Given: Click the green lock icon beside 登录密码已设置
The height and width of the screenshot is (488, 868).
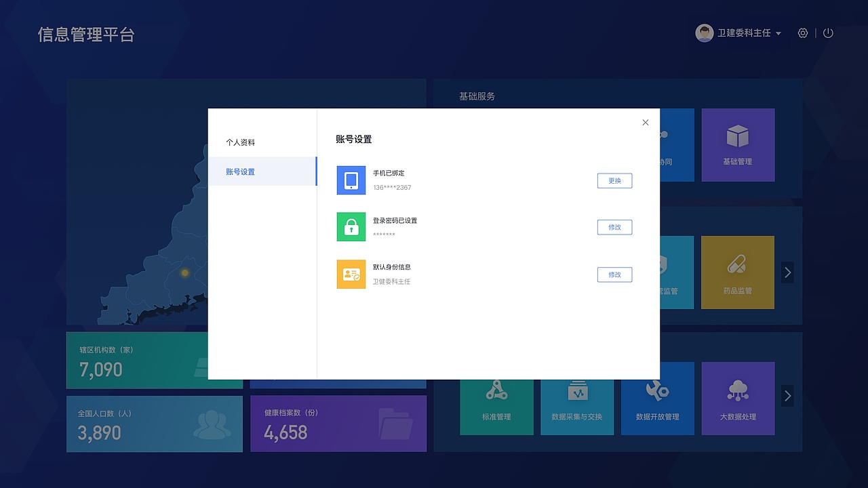Looking at the screenshot, I should pos(351,227).
